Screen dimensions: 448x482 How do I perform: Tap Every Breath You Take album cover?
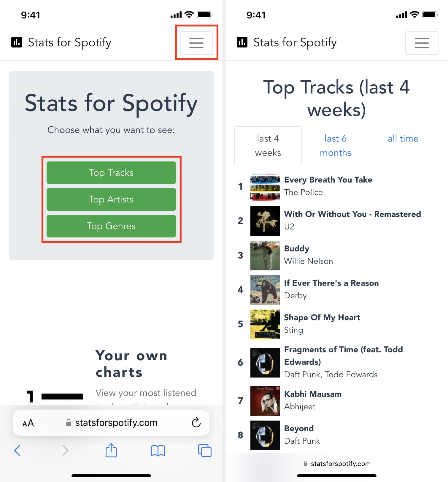265,187
